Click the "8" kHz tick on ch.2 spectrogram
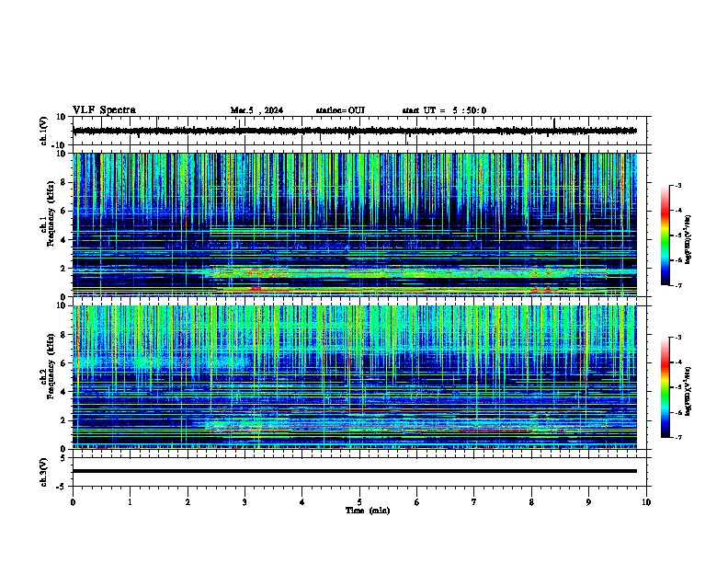728x563 pixels. pyautogui.click(x=63, y=335)
